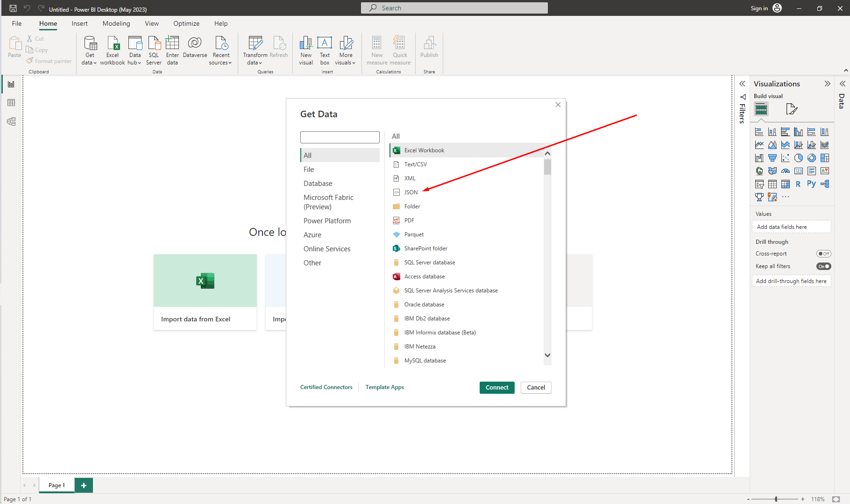Select the KPI visual icon
Image resolution: width=850 pixels, height=504 pixels.
(825, 171)
